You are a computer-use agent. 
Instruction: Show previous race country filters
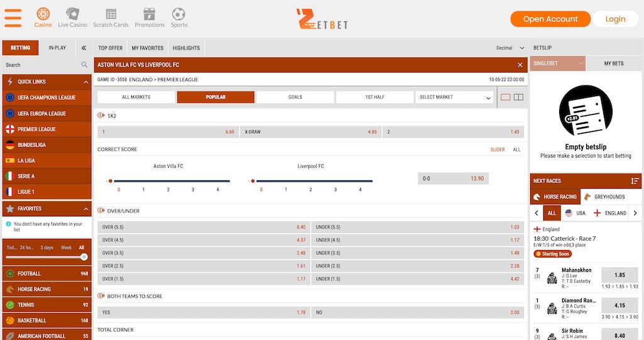pos(536,212)
